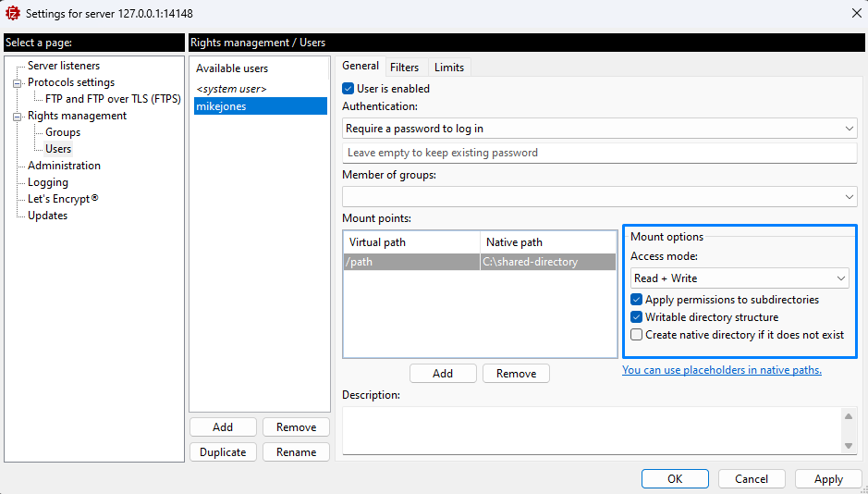Select the Groups page in tree
868x494 pixels.
coord(63,132)
